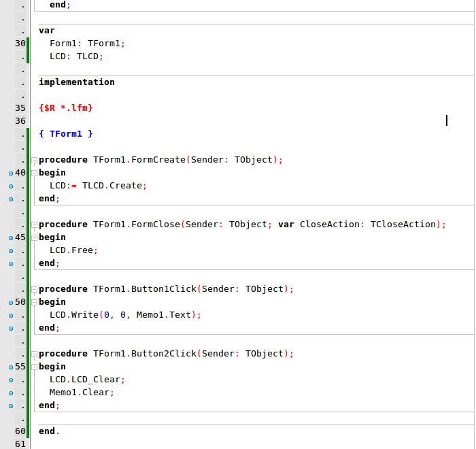The height and width of the screenshot is (449, 476).
Task: Place cursor on 'Form1: TForm1;' declaration
Action: coord(88,44)
